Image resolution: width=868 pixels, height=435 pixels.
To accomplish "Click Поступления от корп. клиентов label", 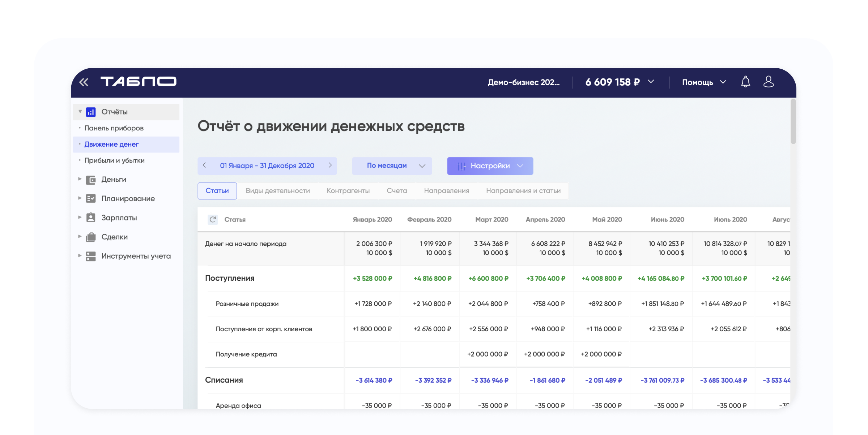I will (x=264, y=329).
